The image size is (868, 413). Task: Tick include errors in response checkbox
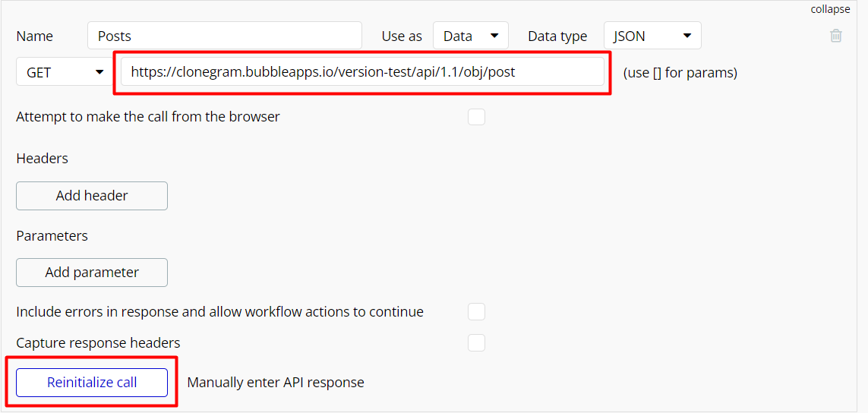[x=476, y=312]
